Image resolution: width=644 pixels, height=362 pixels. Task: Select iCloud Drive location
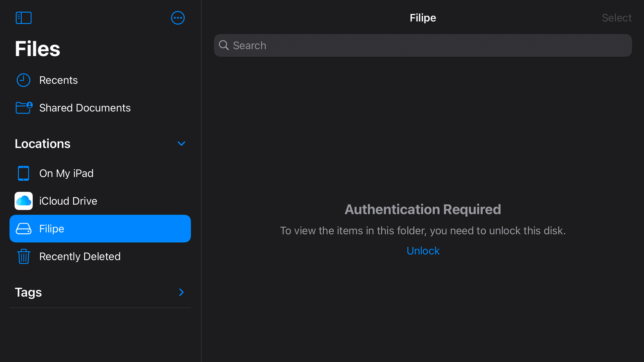[68, 201]
